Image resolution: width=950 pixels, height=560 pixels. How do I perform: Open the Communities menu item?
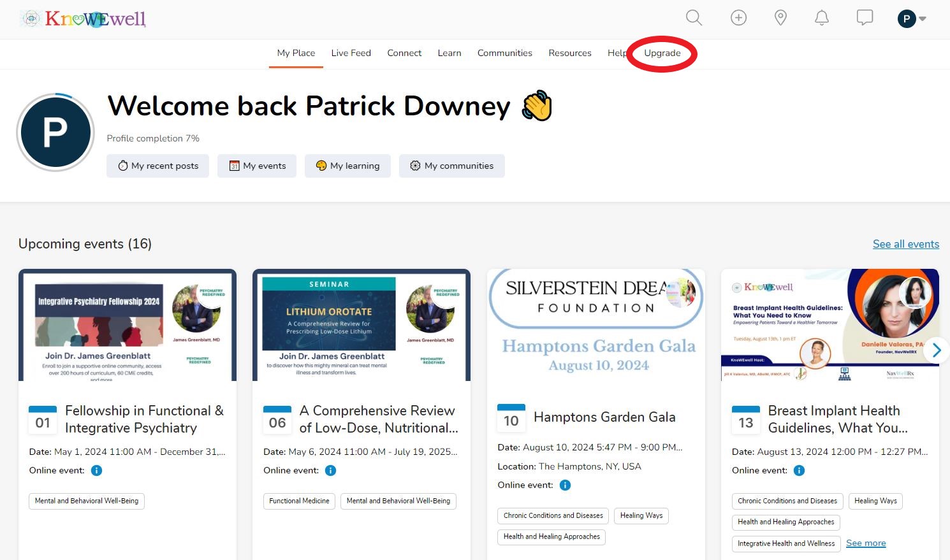505,53
